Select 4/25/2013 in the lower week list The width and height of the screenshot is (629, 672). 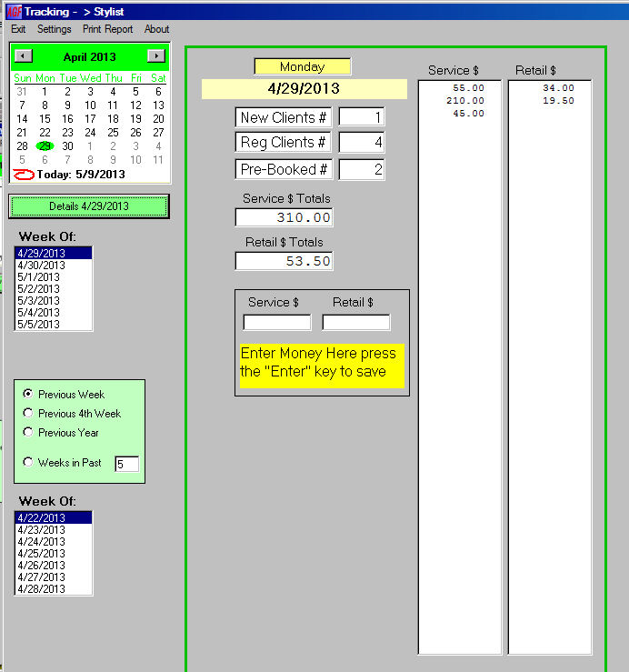point(42,554)
